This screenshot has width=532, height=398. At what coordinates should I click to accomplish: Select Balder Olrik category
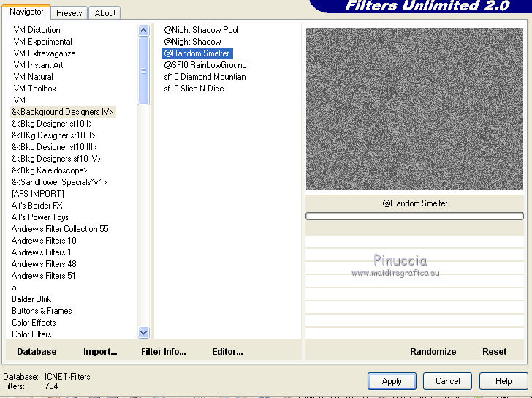[x=31, y=299]
